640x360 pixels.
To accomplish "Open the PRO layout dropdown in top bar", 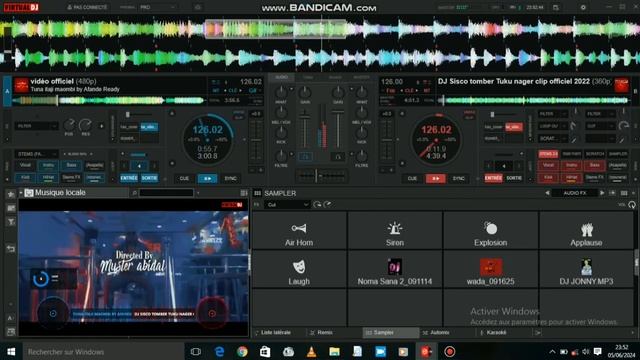I will click(x=158, y=7).
